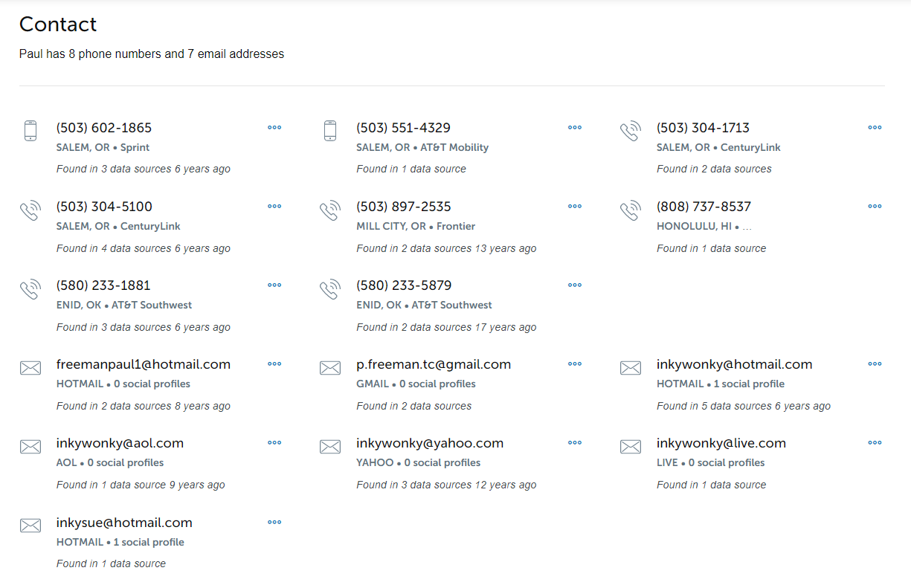Select phone number (503) 304-1713
911x588 pixels.
tap(703, 128)
